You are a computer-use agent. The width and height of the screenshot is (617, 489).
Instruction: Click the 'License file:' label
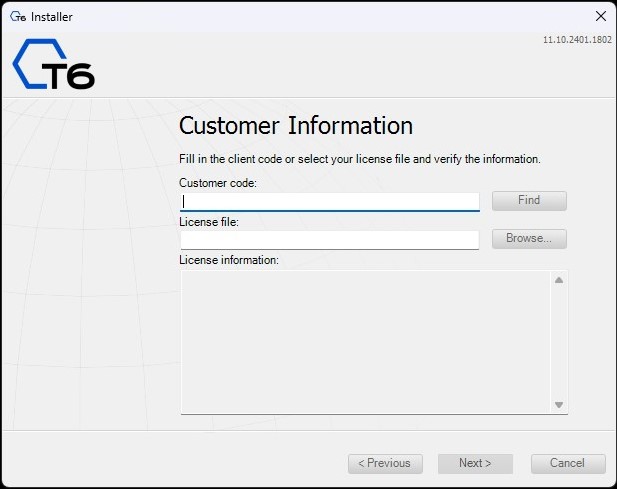(x=209, y=222)
